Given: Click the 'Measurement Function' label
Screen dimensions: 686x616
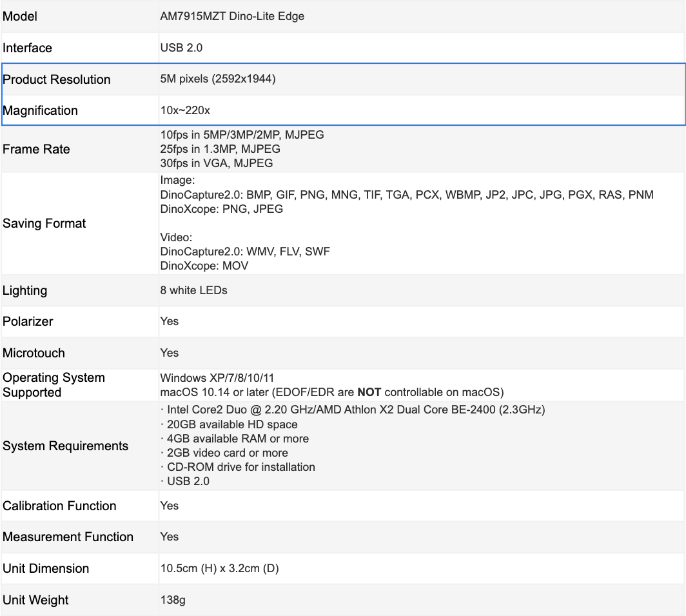Looking at the screenshot, I should tap(68, 537).
